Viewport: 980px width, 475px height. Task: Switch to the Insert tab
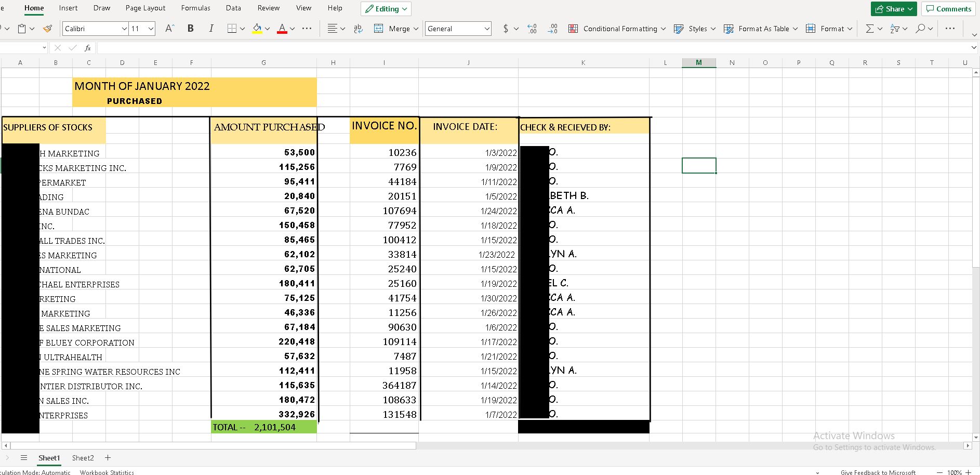[x=68, y=8]
